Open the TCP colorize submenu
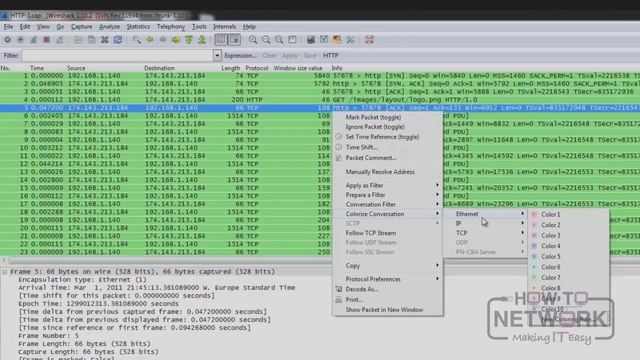Image resolution: width=640 pixels, height=360 pixels. coord(486,233)
